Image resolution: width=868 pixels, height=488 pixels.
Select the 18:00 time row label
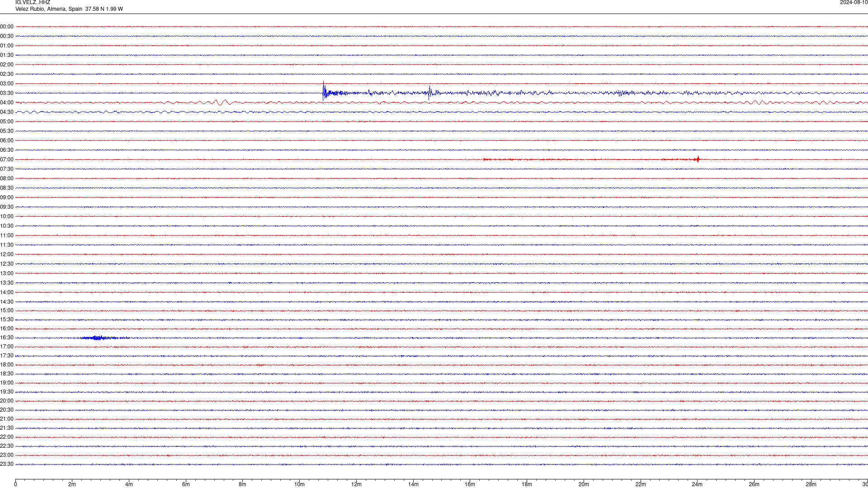(x=7, y=365)
